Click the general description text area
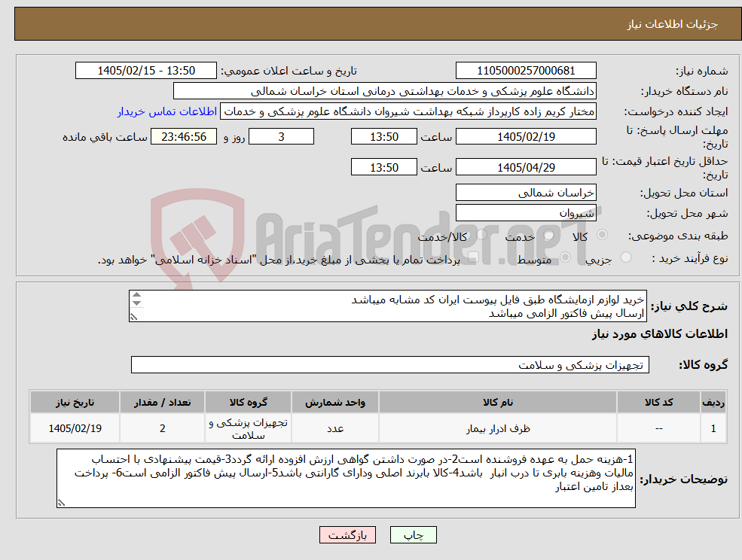Viewport: 742px width, 560px height. 387,306
